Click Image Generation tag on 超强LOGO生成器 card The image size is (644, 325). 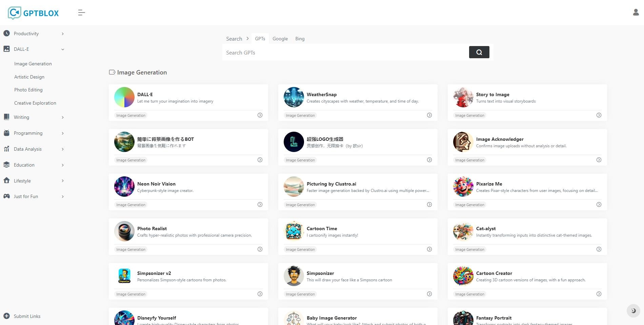click(x=300, y=160)
